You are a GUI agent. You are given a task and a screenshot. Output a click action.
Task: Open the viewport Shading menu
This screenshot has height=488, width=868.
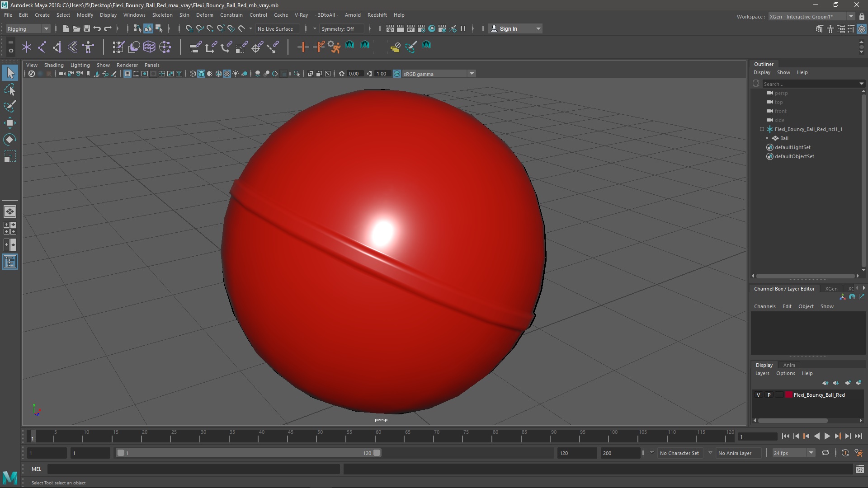click(x=54, y=65)
